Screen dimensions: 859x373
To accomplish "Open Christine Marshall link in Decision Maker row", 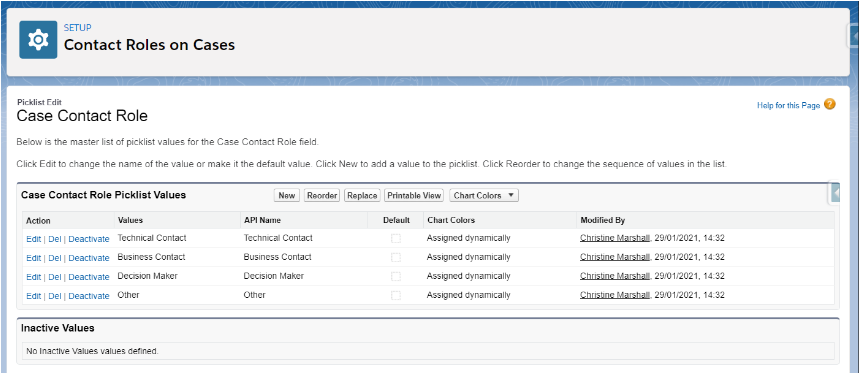I will coord(615,276).
